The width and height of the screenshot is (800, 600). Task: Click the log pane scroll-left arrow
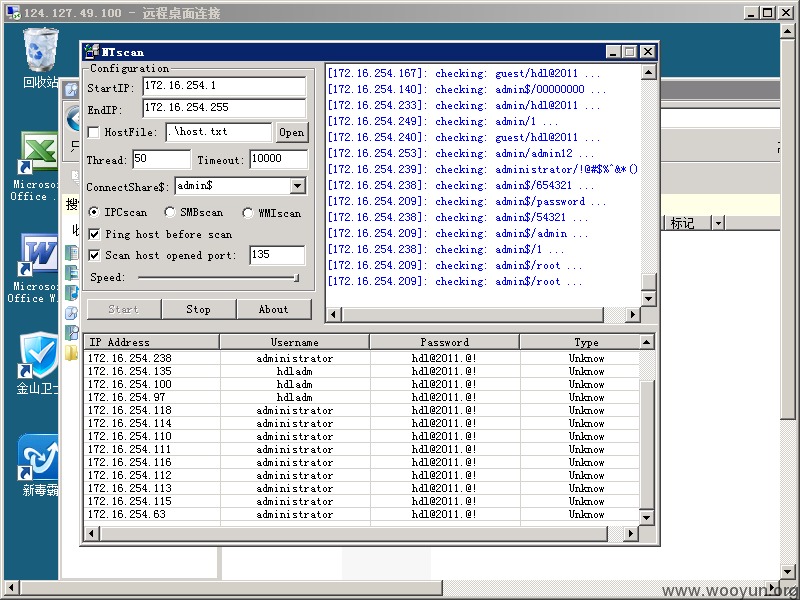[x=334, y=314]
